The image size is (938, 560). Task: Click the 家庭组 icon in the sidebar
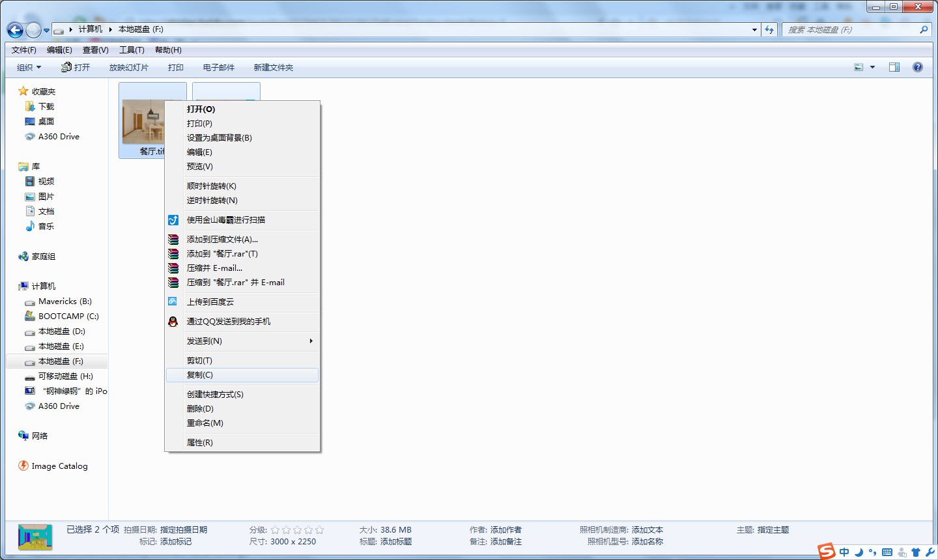click(23, 257)
